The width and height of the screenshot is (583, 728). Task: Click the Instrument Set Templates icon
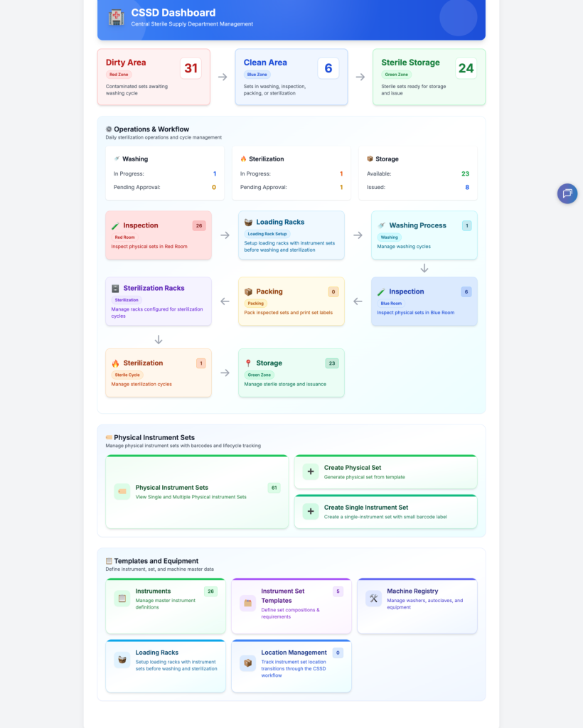[x=248, y=603]
